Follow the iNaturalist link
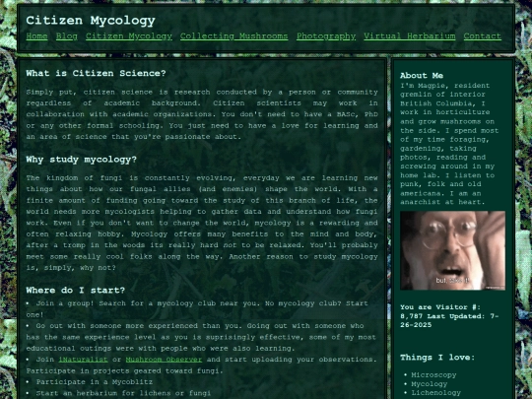This screenshot has width=532, height=399. coord(83,360)
